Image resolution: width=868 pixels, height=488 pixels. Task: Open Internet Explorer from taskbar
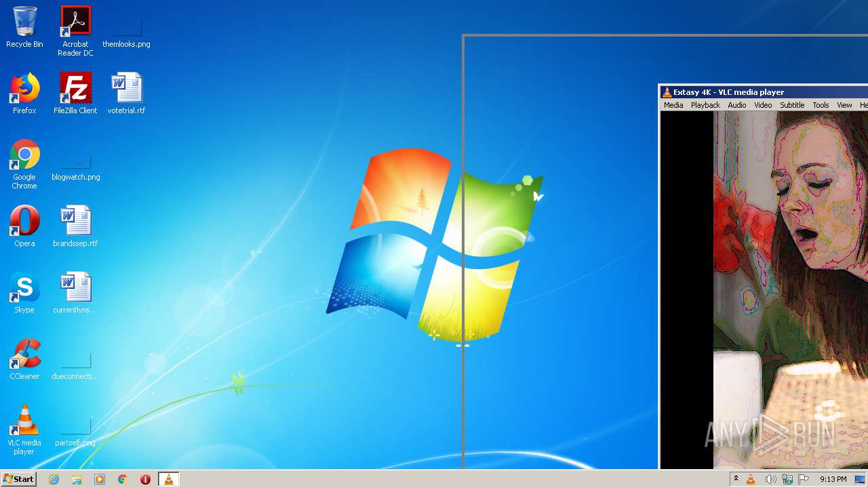54,479
